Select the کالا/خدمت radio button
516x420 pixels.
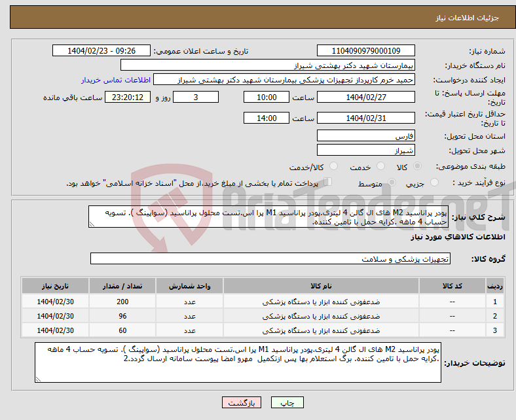(333, 166)
